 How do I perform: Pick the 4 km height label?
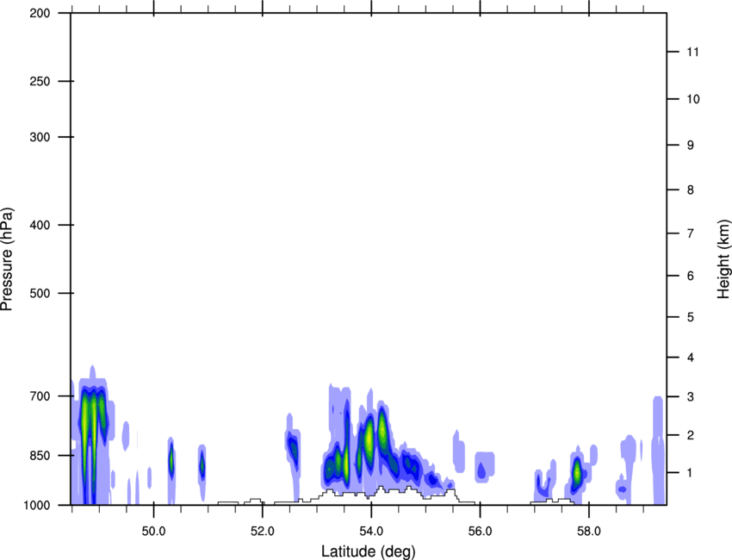[x=691, y=358]
